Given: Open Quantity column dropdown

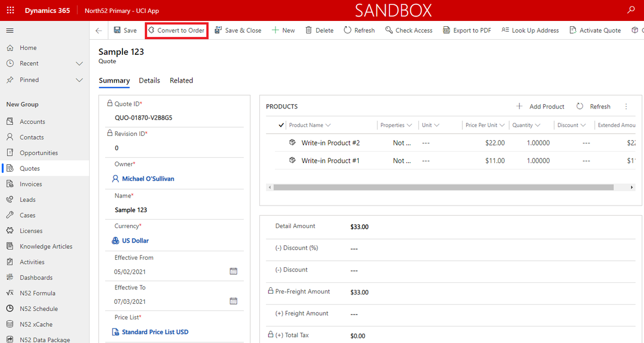Looking at the screenshot, I should [x=538, y=125].
